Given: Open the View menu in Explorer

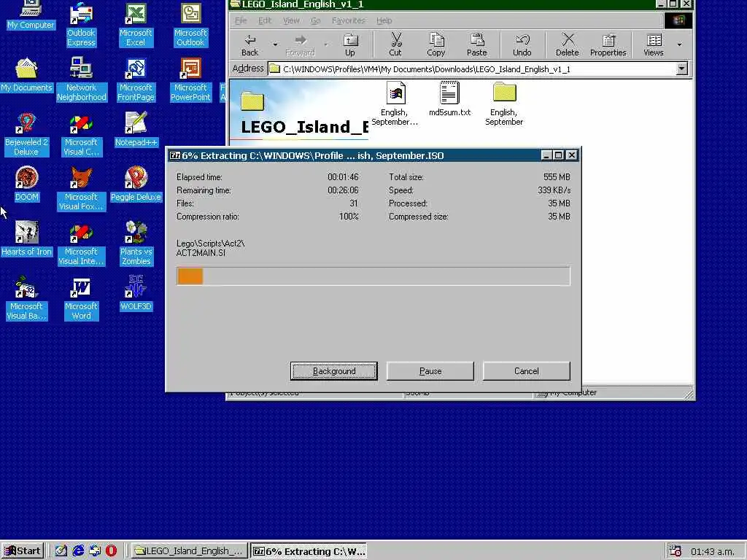Looking at the screenshot, I should point(291,20).
